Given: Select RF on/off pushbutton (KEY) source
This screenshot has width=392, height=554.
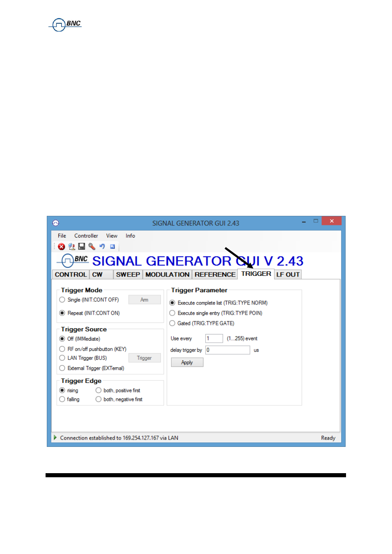Looking at the screenshot, I should coord(93,349).
